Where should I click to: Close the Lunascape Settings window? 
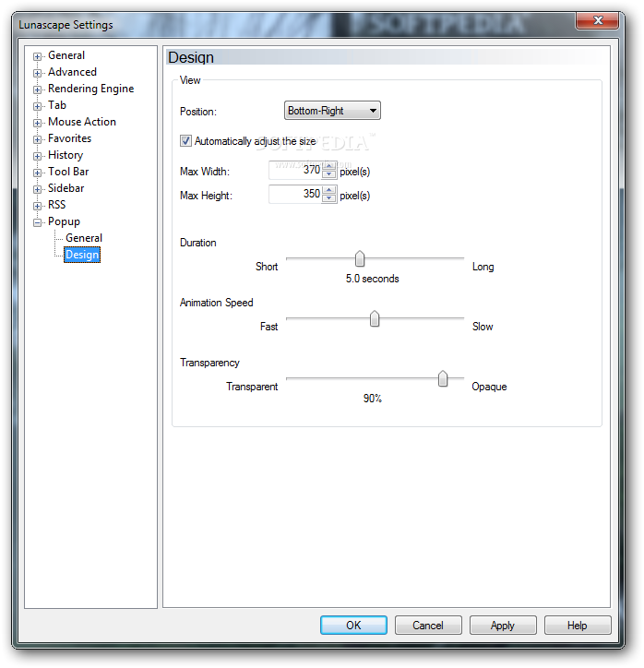(597, 20)
